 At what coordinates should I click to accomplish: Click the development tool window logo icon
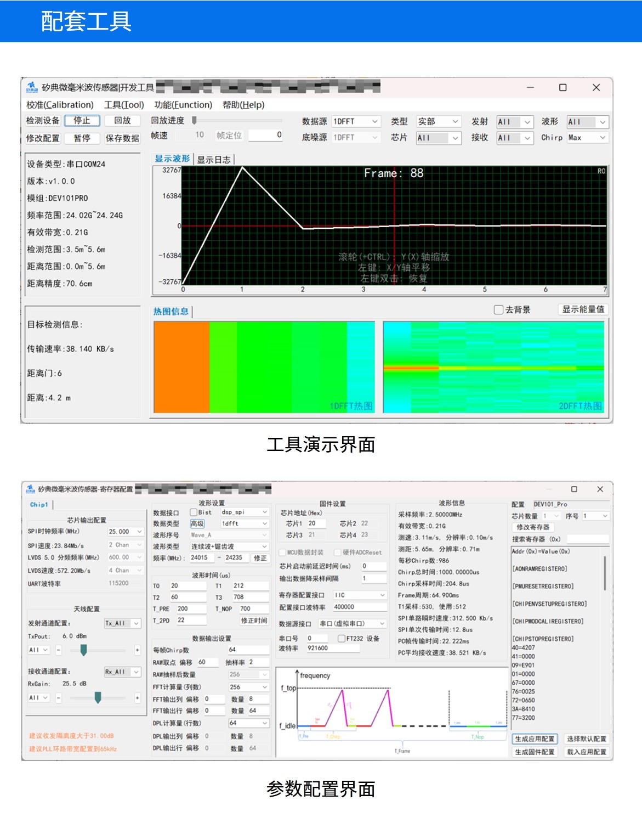[x=32, y=87]
